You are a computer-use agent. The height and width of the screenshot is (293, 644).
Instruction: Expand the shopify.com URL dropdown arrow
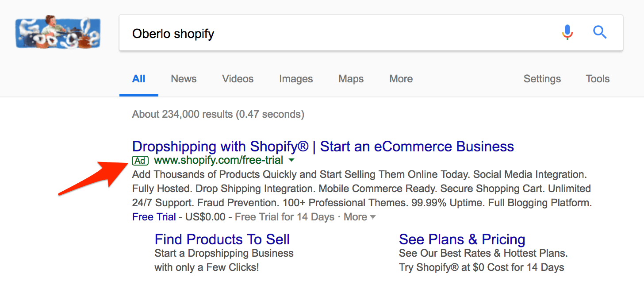click(291, 160)
